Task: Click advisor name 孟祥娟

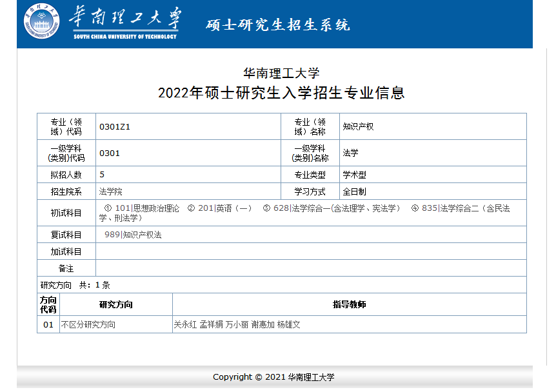Action: pyautogui.click(x=212, y=325)
